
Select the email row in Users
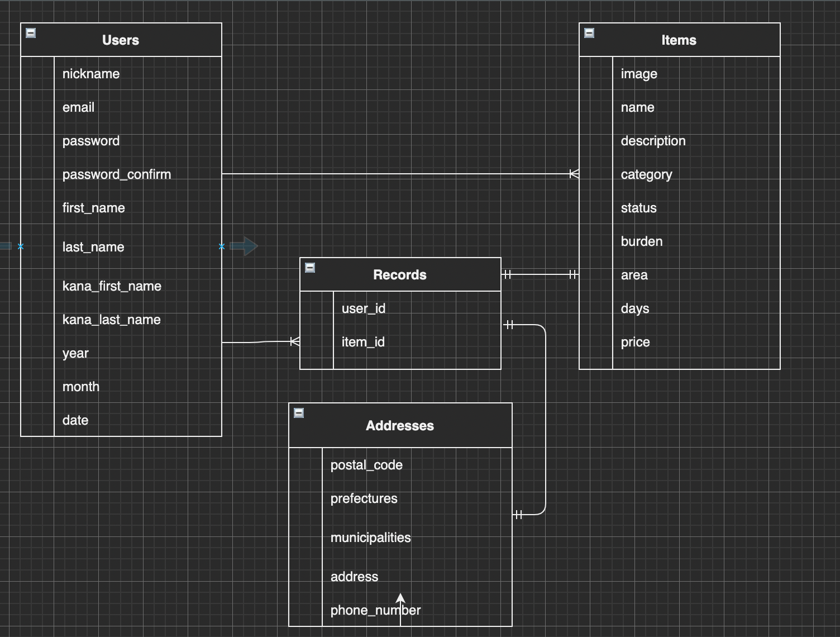121,107
